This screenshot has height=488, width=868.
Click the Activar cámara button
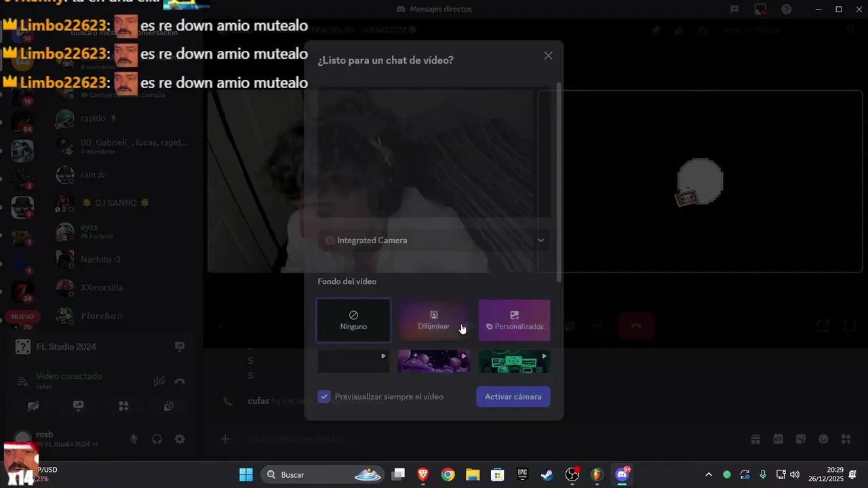[513, 396]
